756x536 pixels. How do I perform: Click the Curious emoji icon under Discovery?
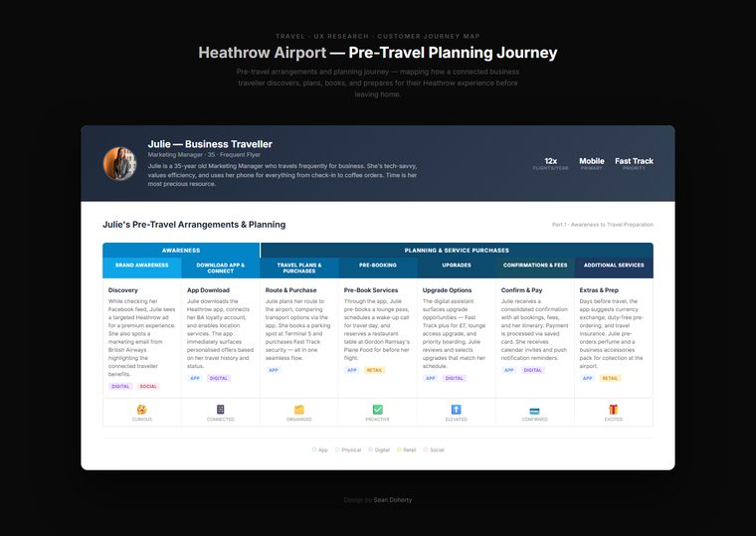coord(141,410)
